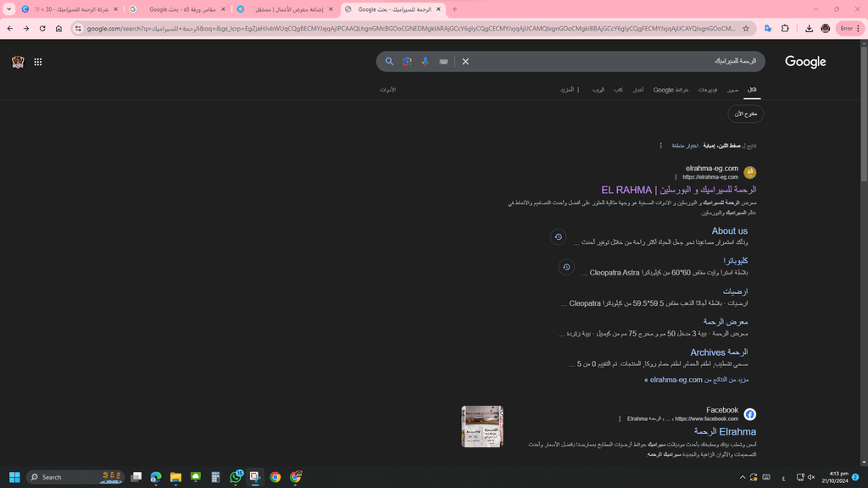This screenshot has height=488, width=868.
Task: Open the About us sitelink
Action: (729, 231)
